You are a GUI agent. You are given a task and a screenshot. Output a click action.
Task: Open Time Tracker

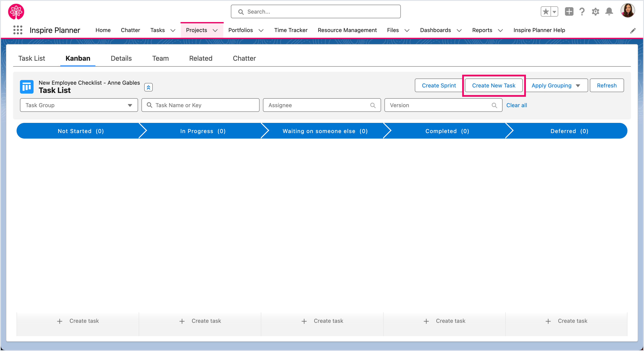pos(291,30)
